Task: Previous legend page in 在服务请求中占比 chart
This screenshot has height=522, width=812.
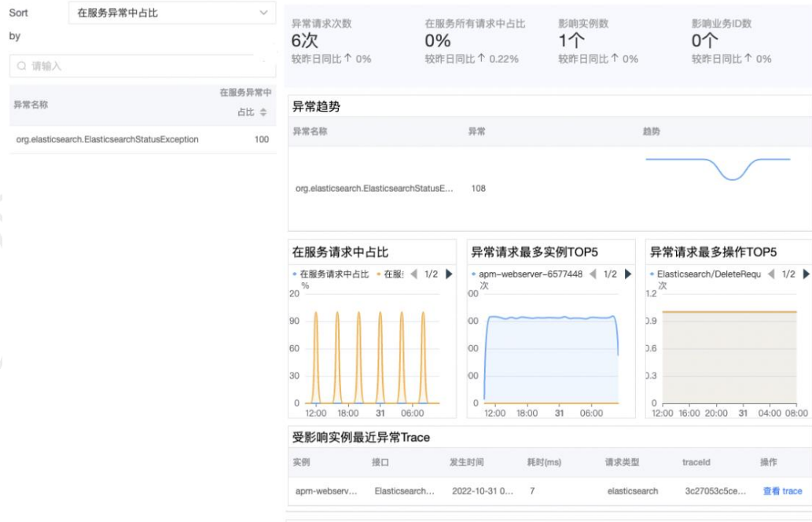Action: click(x=414, y=274)
